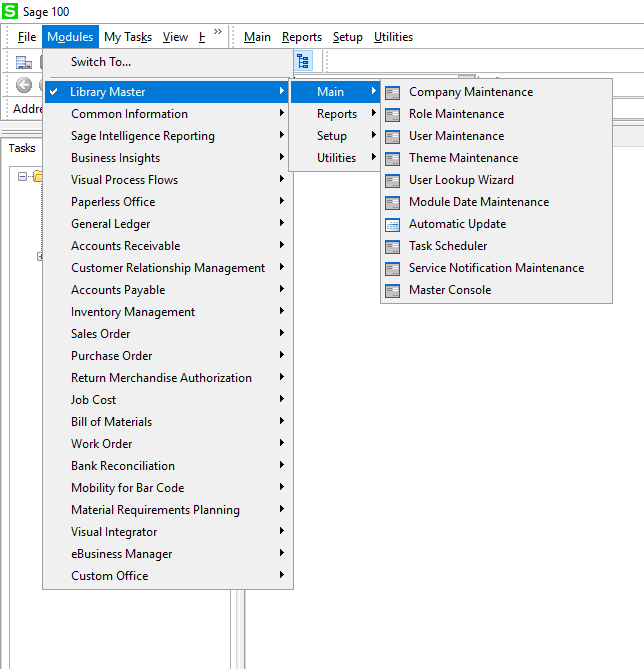Open the Setup menu in the menu bar
Viewport: 644px width, 669px height.
tap(348, 37)
